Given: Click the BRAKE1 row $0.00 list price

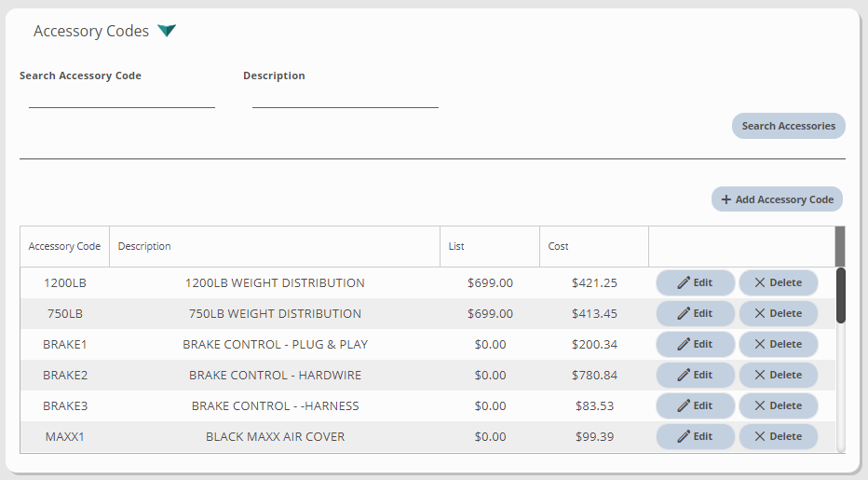Looking at the screenshot, I should click(x=490, y=344).
